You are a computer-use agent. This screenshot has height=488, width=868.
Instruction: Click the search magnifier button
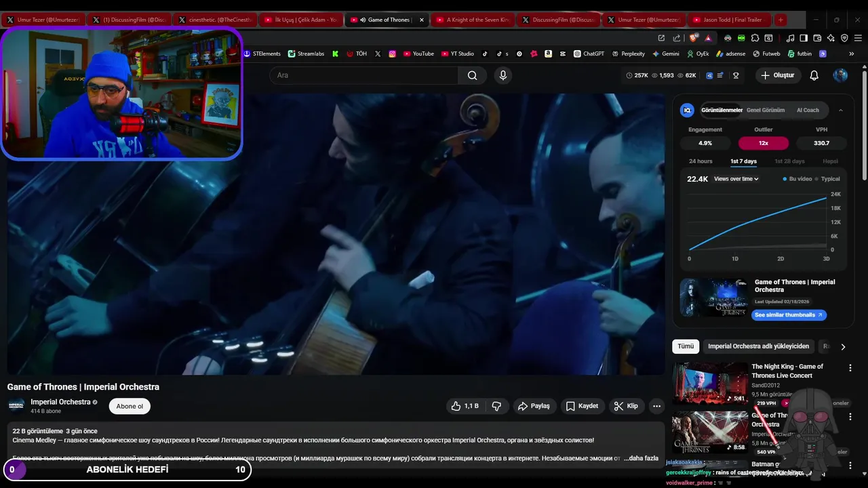point(472,75)
